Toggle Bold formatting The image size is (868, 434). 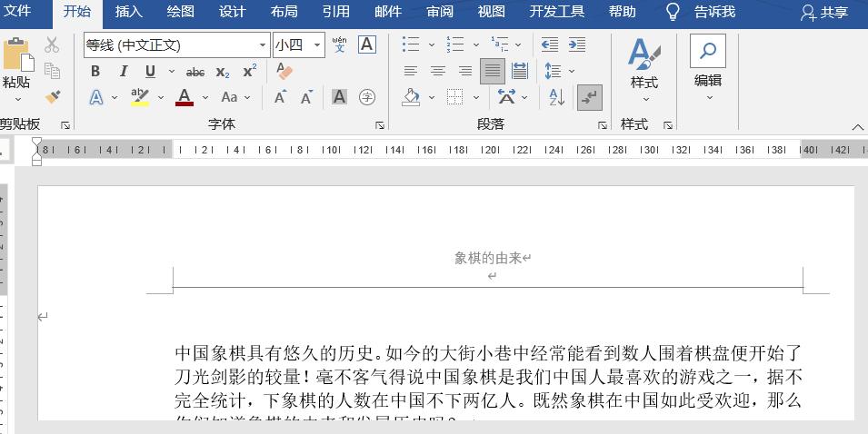point(95,71)
